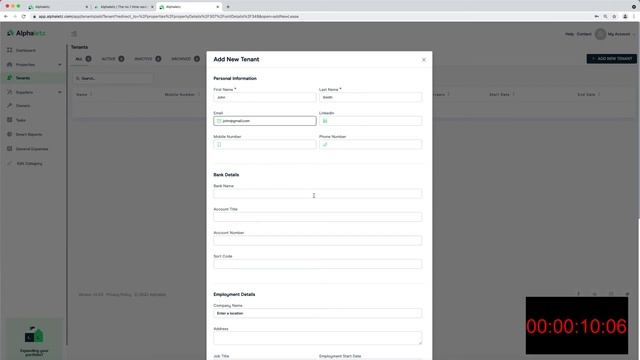Open General Expenses in the sidebar
The image size is (640, 360).
click(33, 149)
